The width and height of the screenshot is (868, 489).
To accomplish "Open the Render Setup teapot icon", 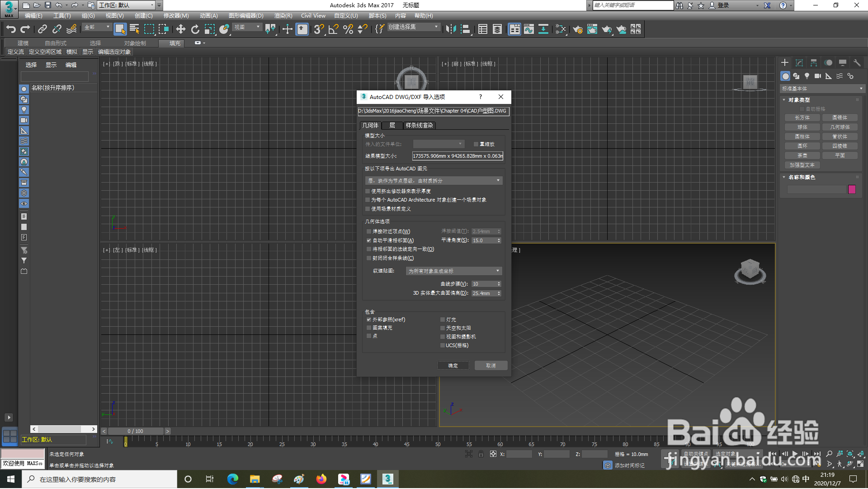I will coord(577,29).
